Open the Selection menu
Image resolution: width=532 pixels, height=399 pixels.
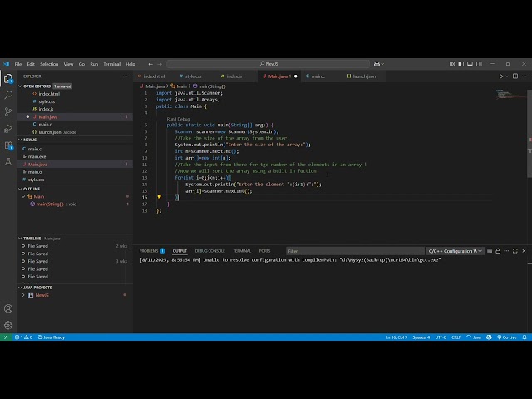(49, 64)
